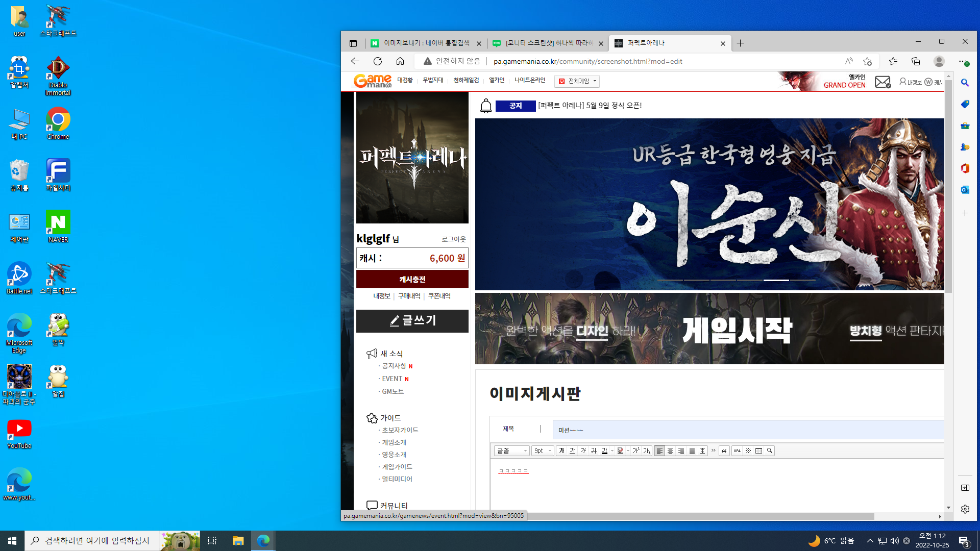The height and width of the screenshot is (551, 980).
Task: Select 무법지대 in top game menu
Action: [x=433, y=80]
